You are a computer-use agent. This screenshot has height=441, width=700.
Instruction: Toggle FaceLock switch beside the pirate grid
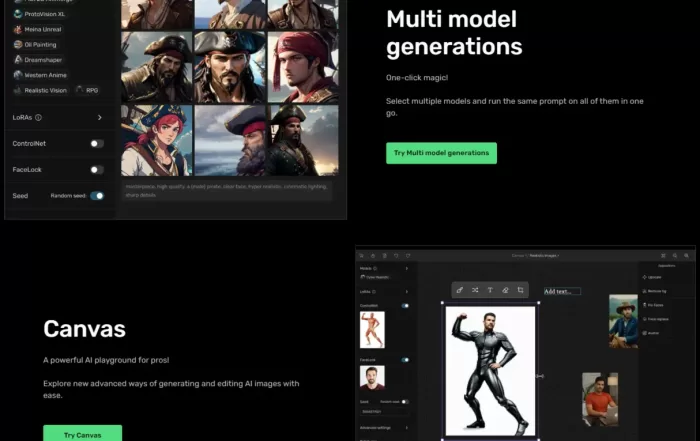pyautogui.click(x=97, y=170)
